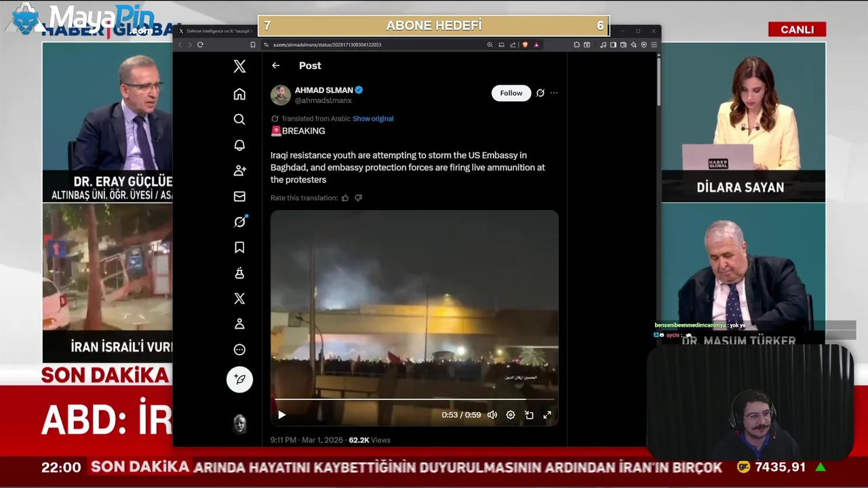The width and height of the screenshot is (868, 488).
Task: Enter video fullscreen mode
Action: [547, 415]
